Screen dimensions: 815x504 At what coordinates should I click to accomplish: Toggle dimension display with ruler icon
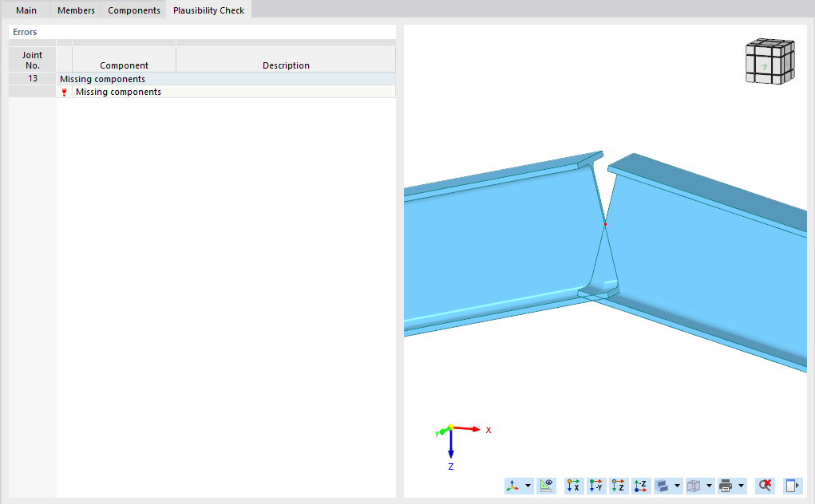pyautogui.click(x=546, y=485)
